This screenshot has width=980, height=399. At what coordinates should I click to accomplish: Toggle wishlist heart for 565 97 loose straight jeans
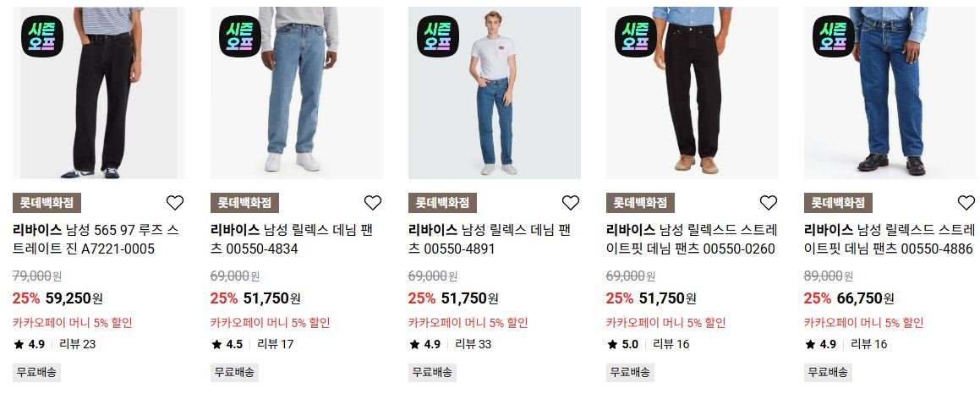(x=175, y=202)
